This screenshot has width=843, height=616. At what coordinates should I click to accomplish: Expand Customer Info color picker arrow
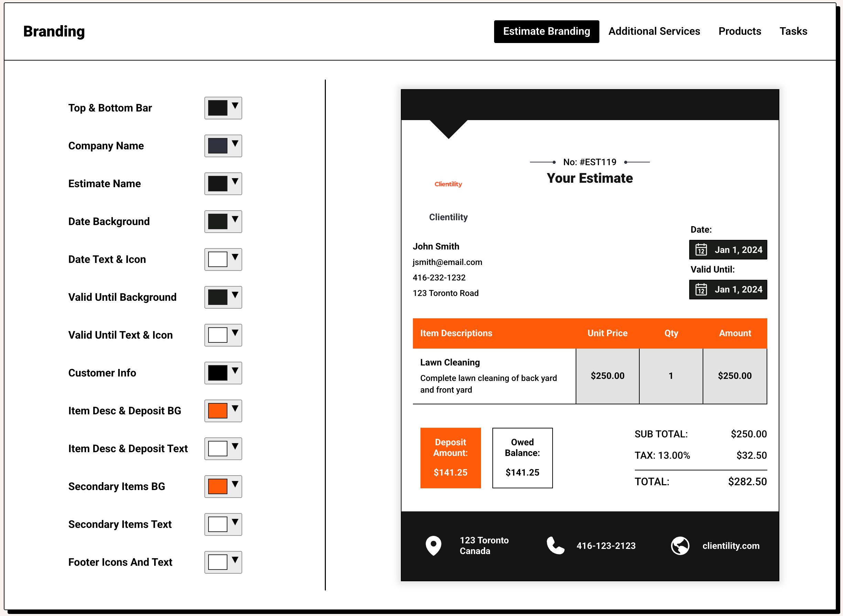pos(235,371)
